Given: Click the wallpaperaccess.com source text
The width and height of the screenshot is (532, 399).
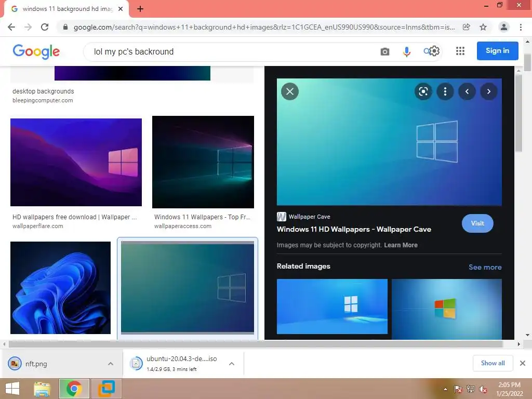Looking at the screenshot, I should tap(183, 226).
